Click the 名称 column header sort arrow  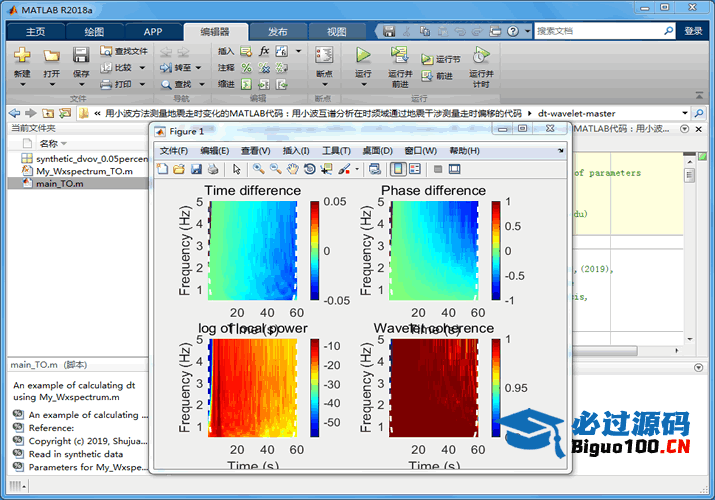tap(64, 144)
